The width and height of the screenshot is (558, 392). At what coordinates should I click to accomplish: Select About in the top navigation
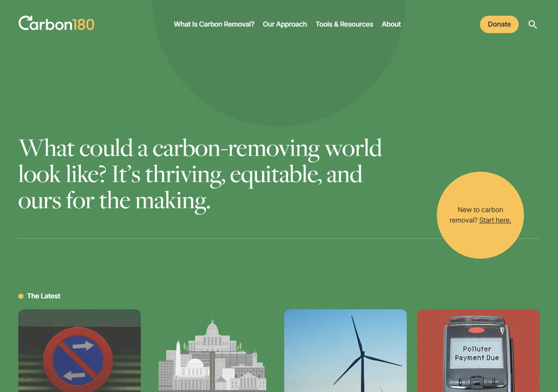[391, 24]
